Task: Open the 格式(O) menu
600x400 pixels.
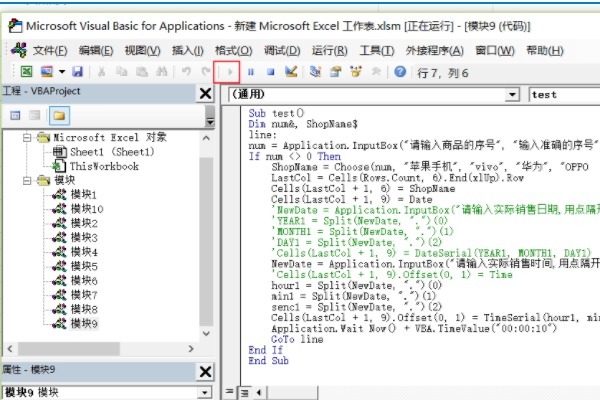Action: tap(233, 51)
